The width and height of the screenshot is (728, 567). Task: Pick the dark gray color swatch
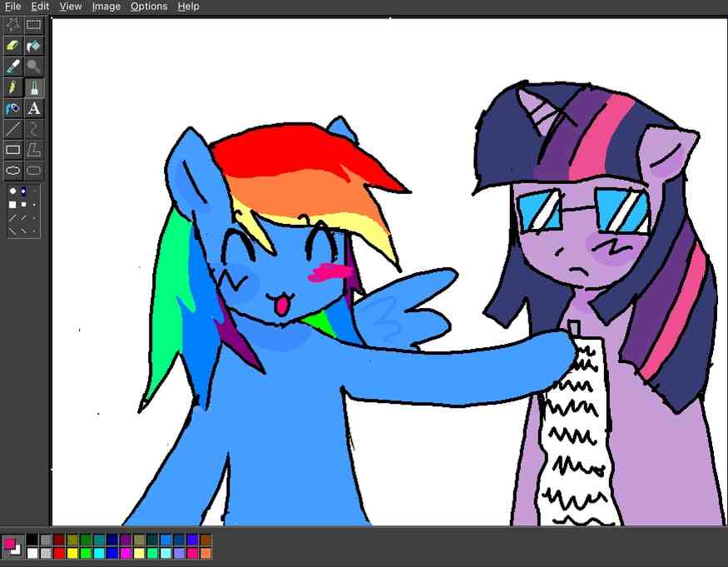[x=46, y=540]
